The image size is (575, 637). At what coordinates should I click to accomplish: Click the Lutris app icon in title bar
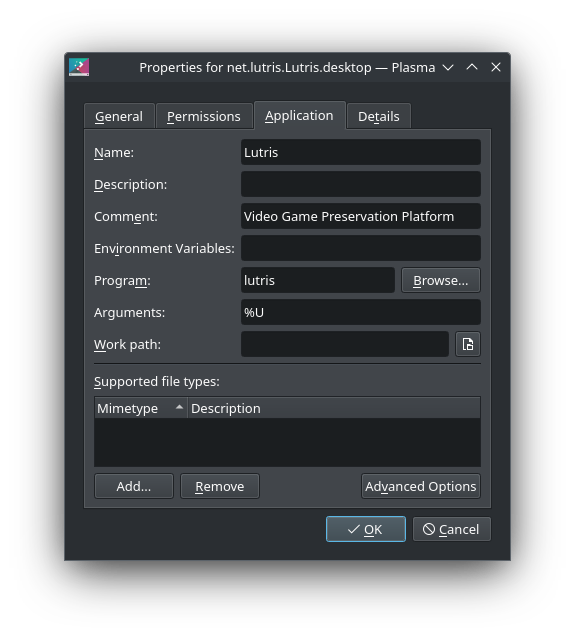79,67
